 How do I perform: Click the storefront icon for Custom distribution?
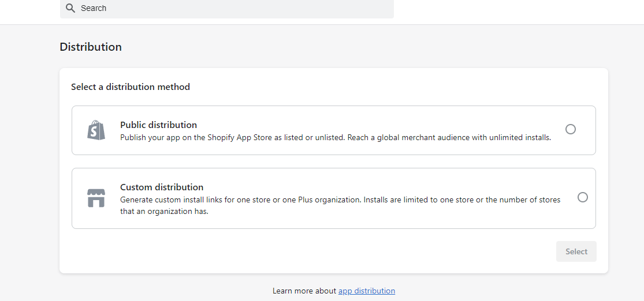[96, 198]
